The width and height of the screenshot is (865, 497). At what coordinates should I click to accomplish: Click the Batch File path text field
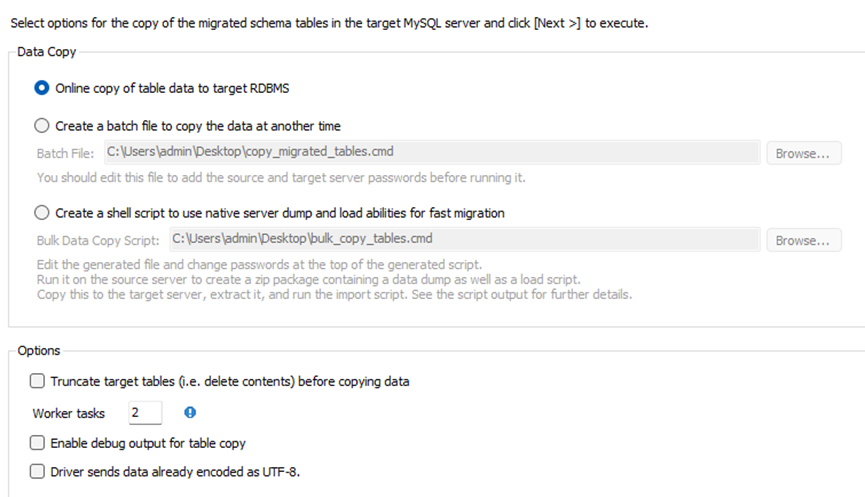coord(430,153)
